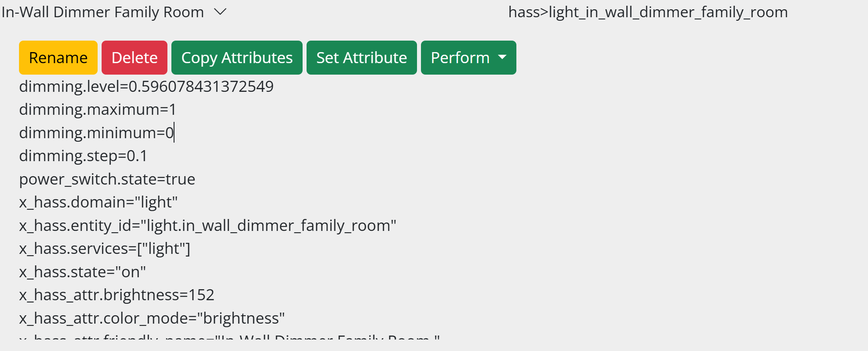Click the power_switch.state=true attribute

point(107,179)
